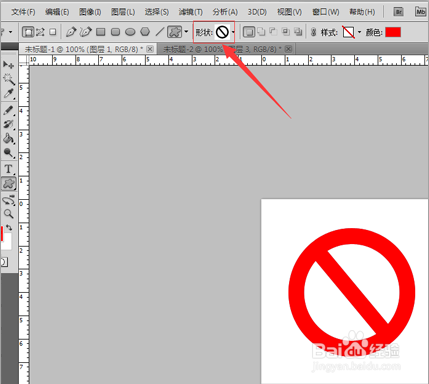
Task: Launch Bridge via the Br icon
Action: click(x=398, y=12)
